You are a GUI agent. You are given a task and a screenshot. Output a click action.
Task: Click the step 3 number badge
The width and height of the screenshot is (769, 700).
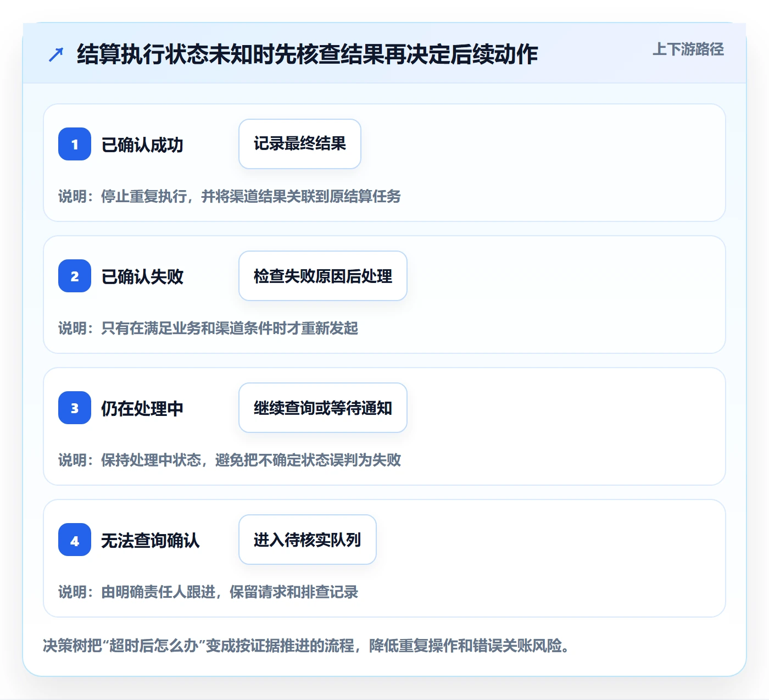point(75,408)
